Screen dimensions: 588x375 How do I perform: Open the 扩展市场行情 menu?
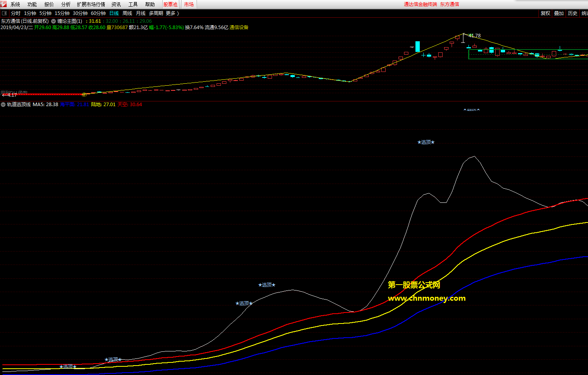coord(91,4)
